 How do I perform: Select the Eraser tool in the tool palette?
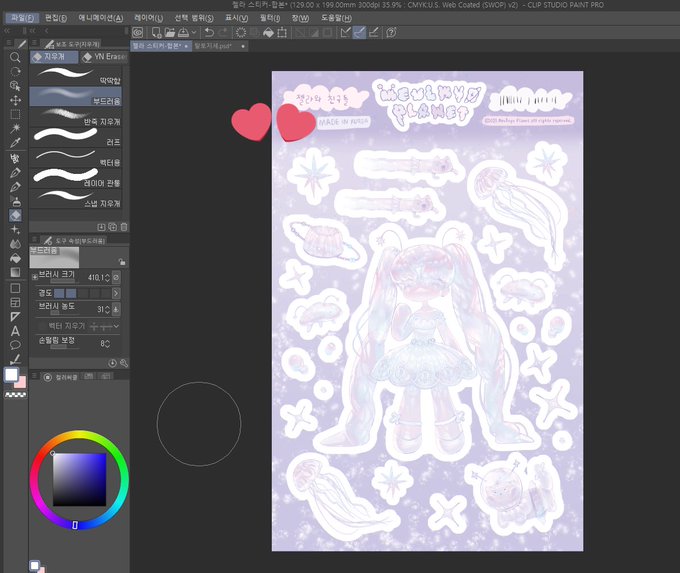pyautogui.click(x=15, y=215)
